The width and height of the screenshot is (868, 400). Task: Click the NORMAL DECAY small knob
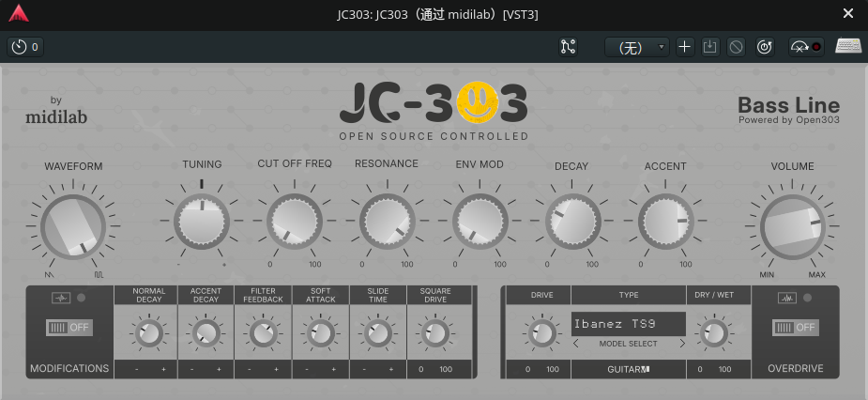149,334
